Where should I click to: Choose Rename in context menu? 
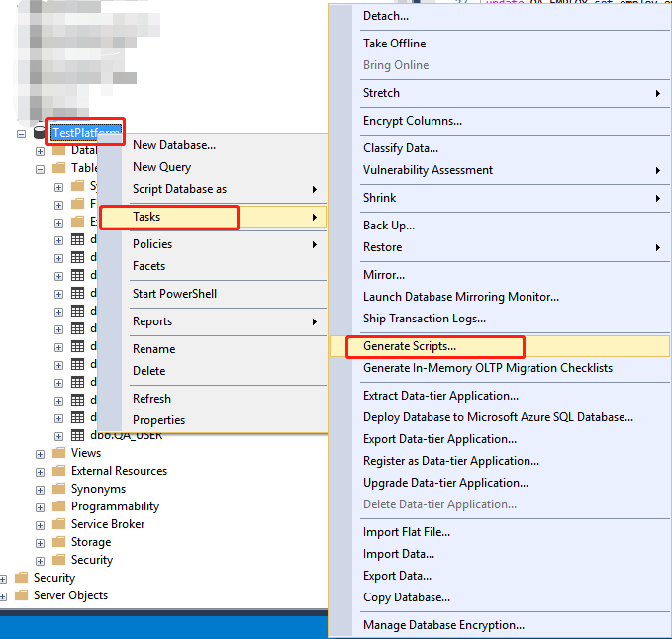[x=213, y=349]
